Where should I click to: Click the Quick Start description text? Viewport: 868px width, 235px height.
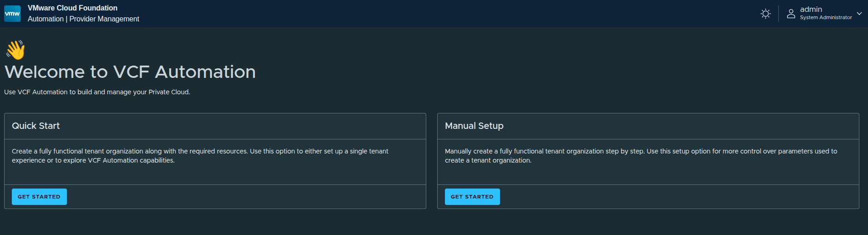click(x=200, y=156)
